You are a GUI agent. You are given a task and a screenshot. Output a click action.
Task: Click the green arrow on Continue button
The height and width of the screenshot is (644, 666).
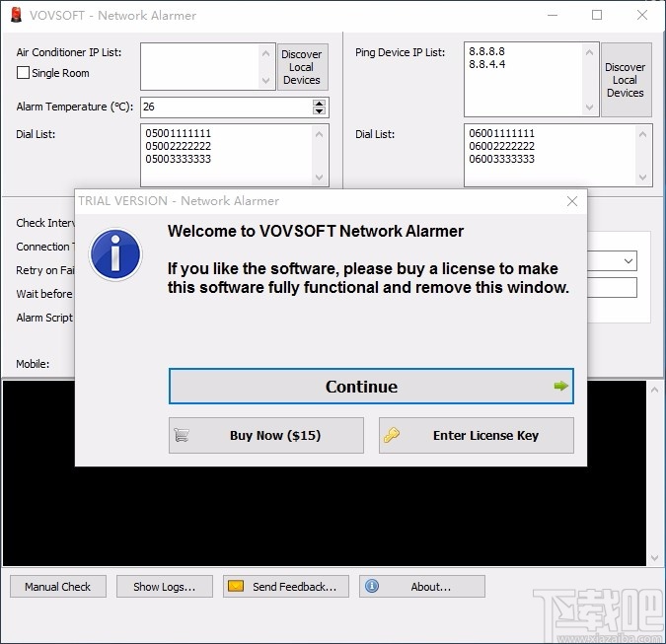click(x=560, y=386)
